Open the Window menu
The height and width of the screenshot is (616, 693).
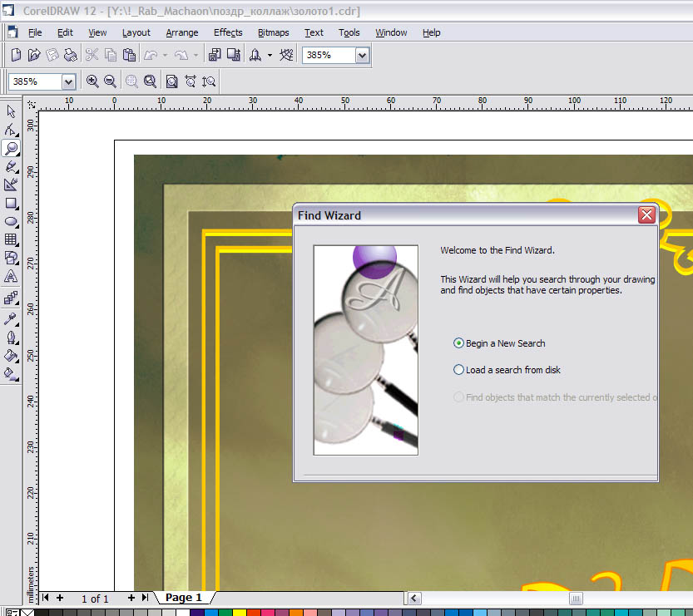click(x=391, y=32)
